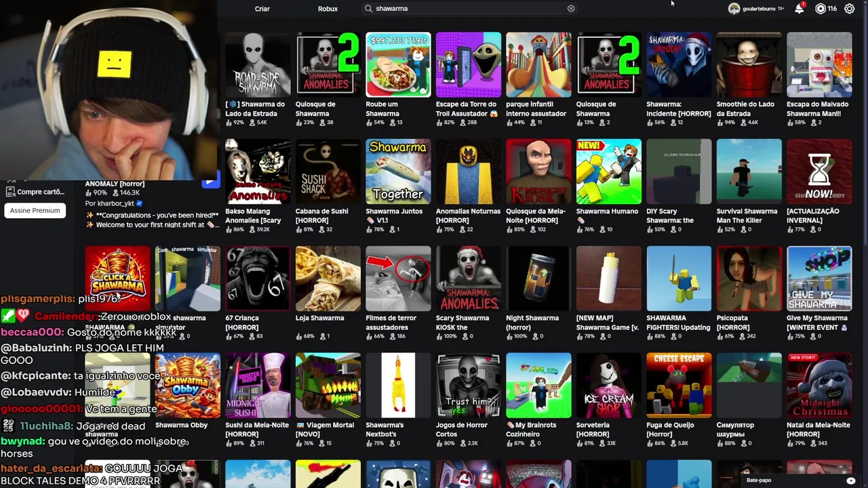
Task: Open Smoothie do Lado da Estrada game
Action: [749, 64]
